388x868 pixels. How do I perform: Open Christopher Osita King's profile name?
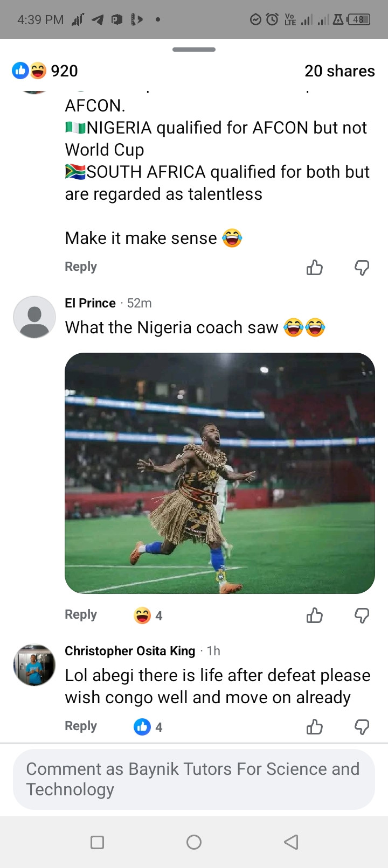click(x=130, y=651)
